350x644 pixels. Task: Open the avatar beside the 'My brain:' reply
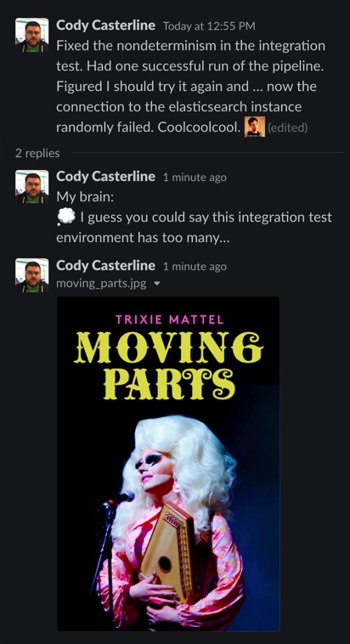point(32,186)
